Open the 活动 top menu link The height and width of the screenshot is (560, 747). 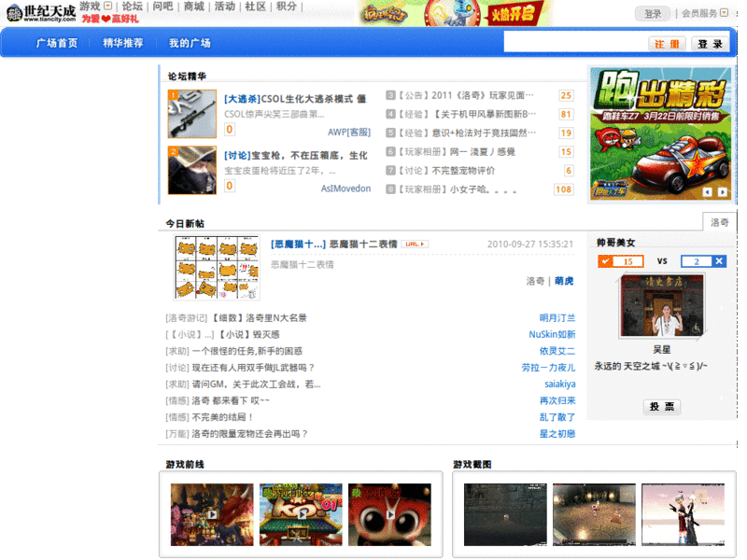tap(225, 7)
